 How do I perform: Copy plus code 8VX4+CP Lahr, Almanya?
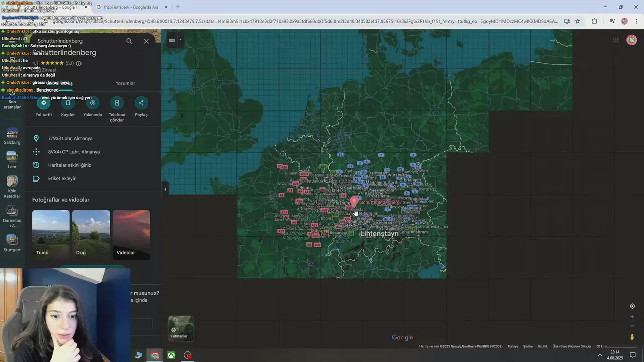point(74,152)
